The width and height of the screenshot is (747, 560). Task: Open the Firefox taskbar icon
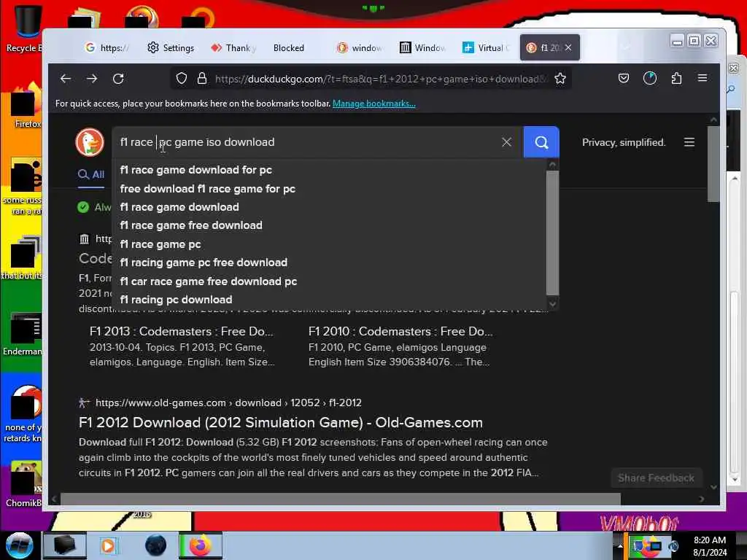[x=201, y=545]
